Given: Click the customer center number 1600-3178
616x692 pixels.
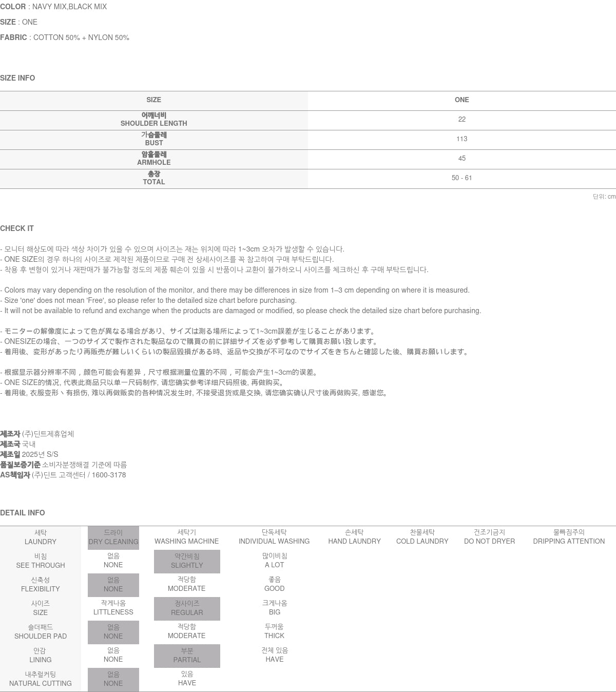Looking at the screenshot, I should click(x=108, y=475).
